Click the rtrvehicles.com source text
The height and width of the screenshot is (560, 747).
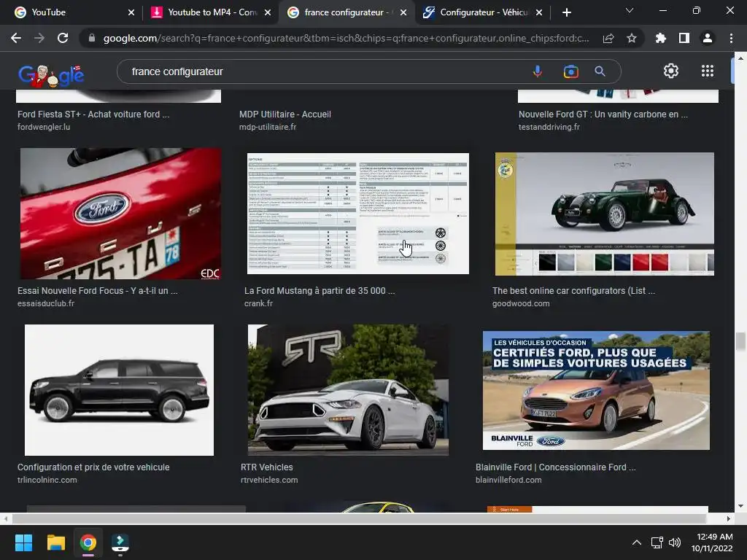(269, 480)
